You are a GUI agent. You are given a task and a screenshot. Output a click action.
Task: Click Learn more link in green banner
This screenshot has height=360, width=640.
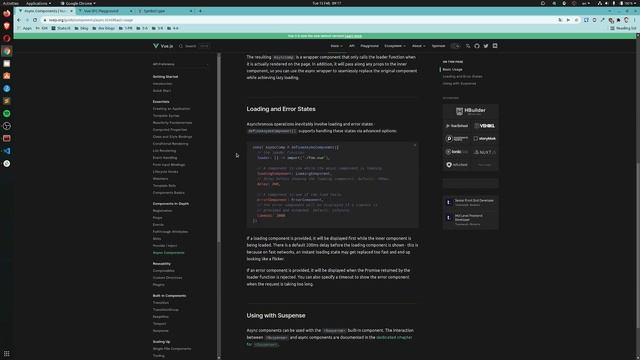[353, 36]
